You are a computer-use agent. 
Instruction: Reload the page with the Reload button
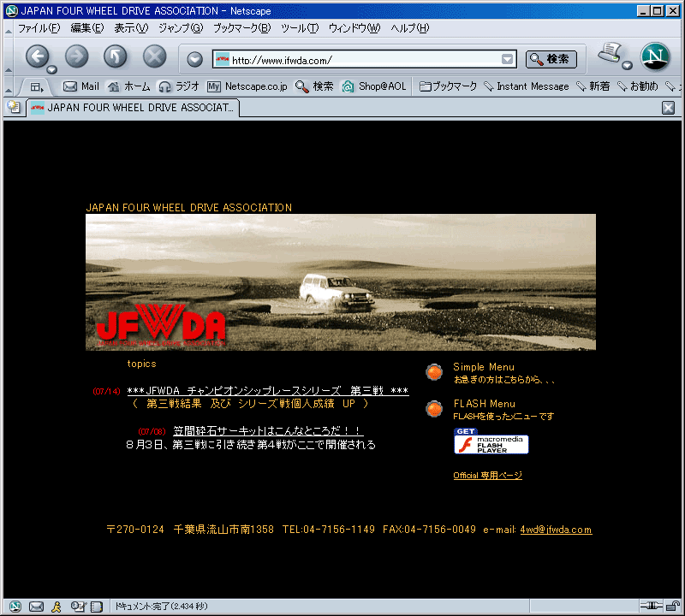coord(116,56)
